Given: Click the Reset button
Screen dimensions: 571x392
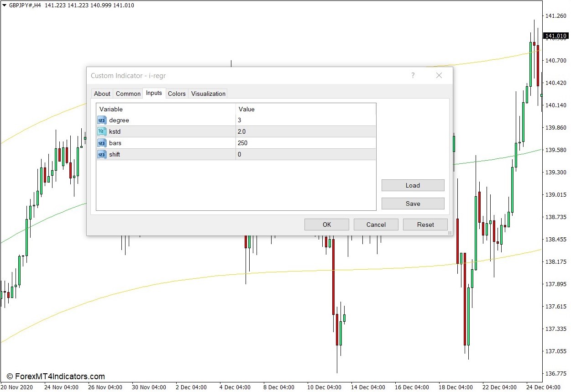Looking at the screenshot, I should [x=425, y=225].
